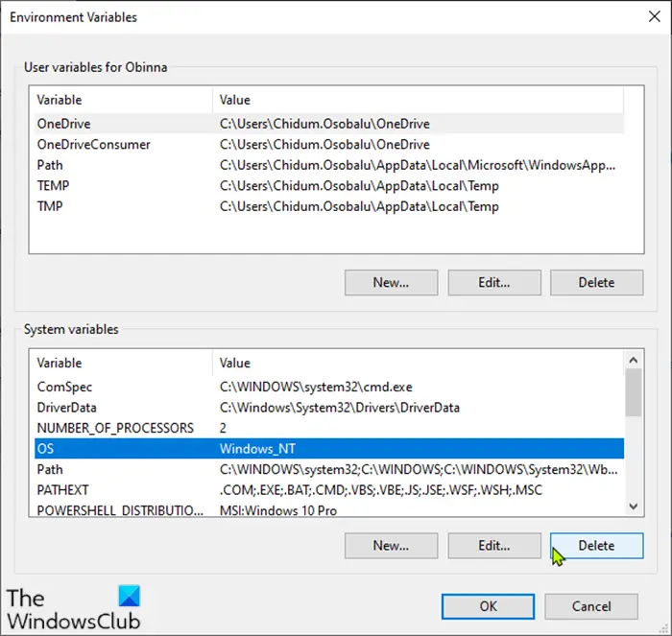Select the OneDrive user variable
672x636 pixels.
328,124
